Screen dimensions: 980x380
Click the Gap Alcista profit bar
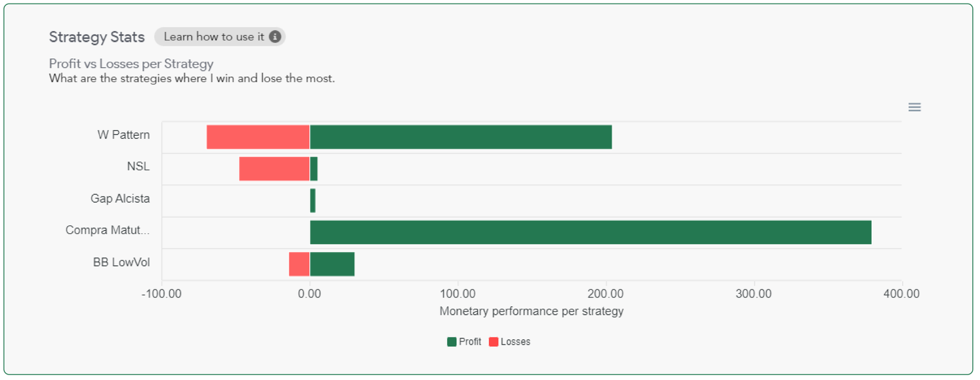click(312, 201)
